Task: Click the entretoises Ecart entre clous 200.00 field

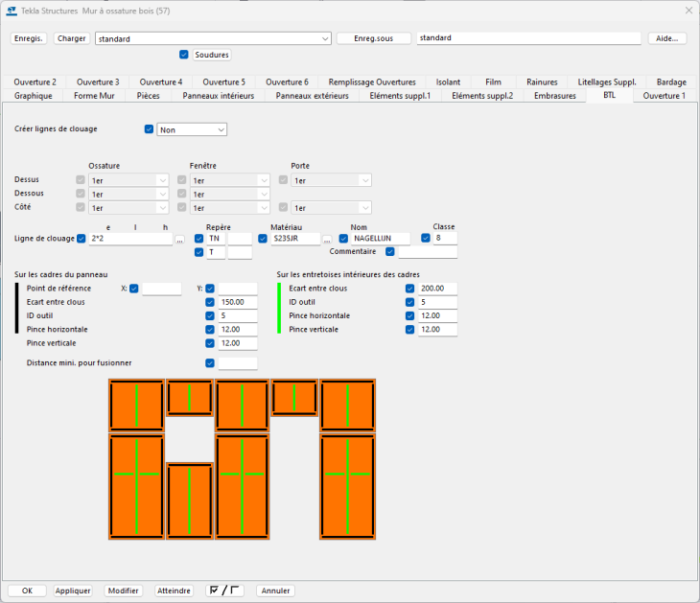Action: [x=437, y=289]
